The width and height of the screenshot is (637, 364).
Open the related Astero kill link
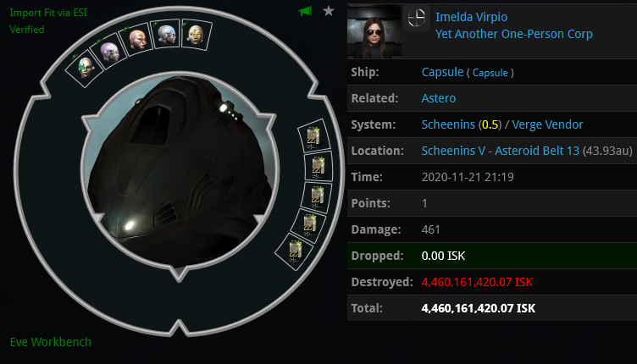(x=439, y=98)
